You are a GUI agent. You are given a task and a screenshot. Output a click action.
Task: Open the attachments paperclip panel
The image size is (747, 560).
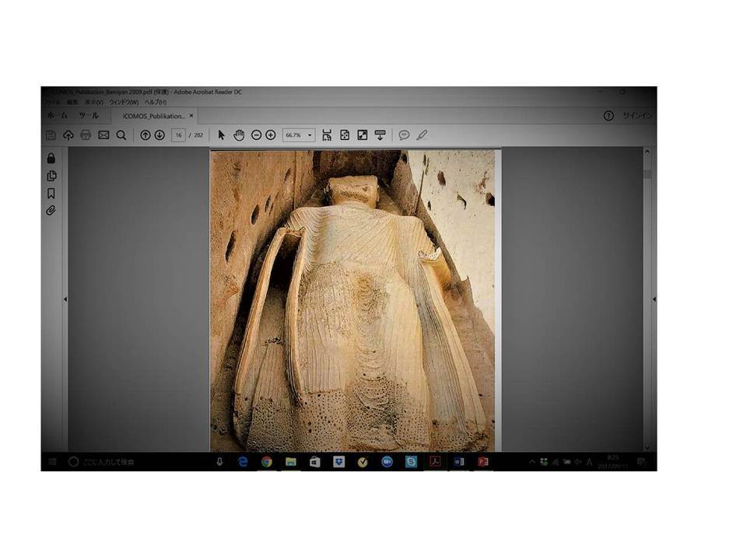[x=51, y=211]
